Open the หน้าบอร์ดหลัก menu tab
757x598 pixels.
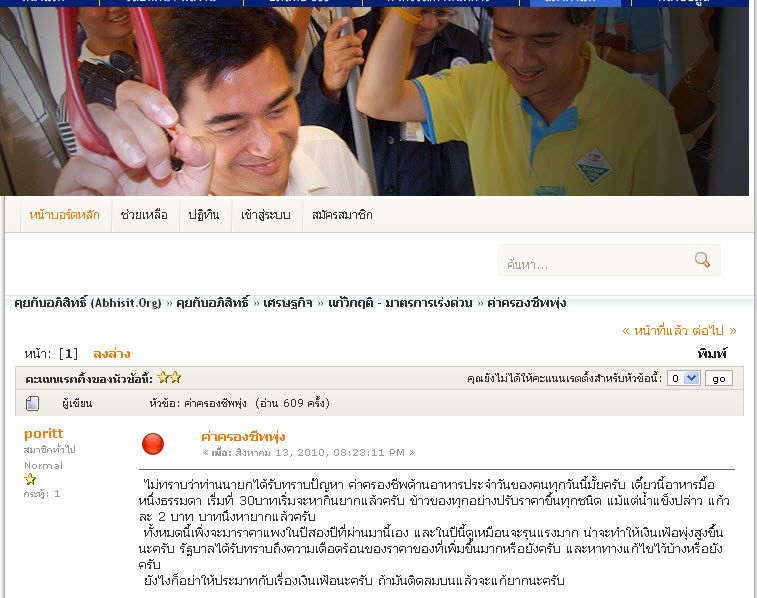tap(65, 215)
